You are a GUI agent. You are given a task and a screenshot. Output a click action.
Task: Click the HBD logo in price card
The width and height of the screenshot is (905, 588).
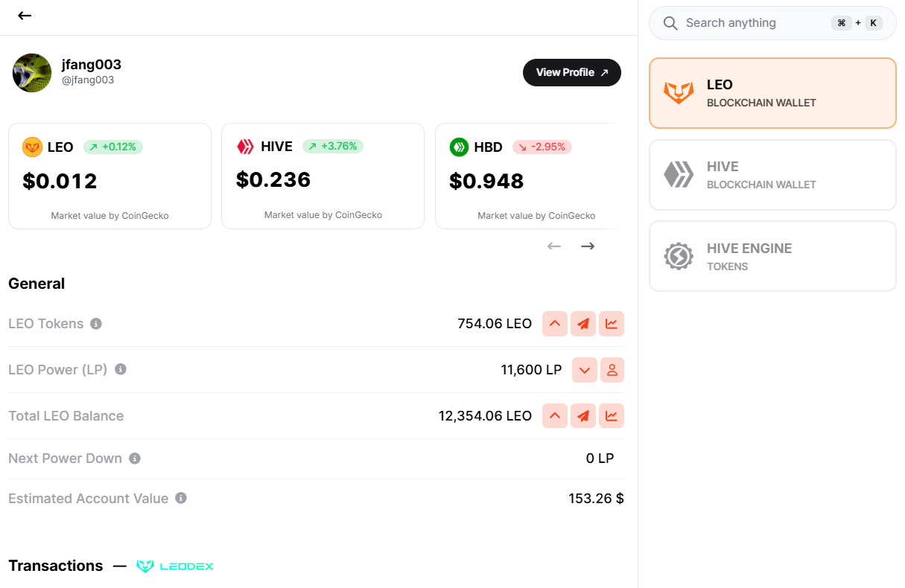pyautogui.click(x=459, y=147)
